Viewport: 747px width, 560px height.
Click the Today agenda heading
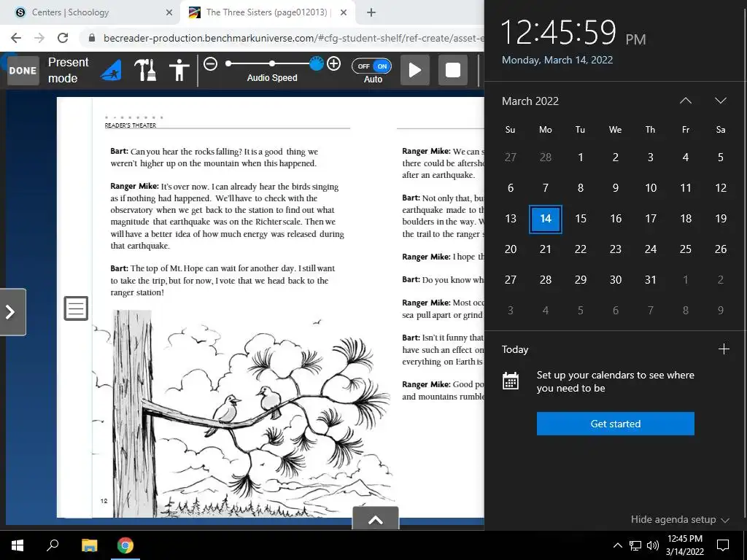(515, 349)
